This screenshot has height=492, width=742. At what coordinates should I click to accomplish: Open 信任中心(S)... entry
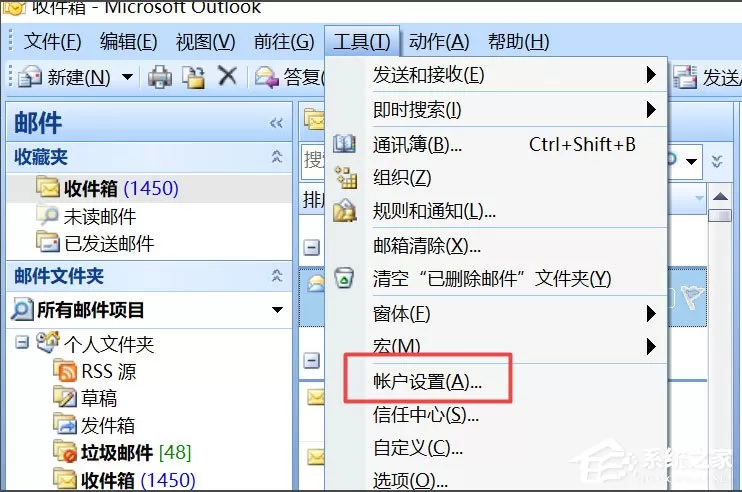pyautogui.click(x=495, y=414)
